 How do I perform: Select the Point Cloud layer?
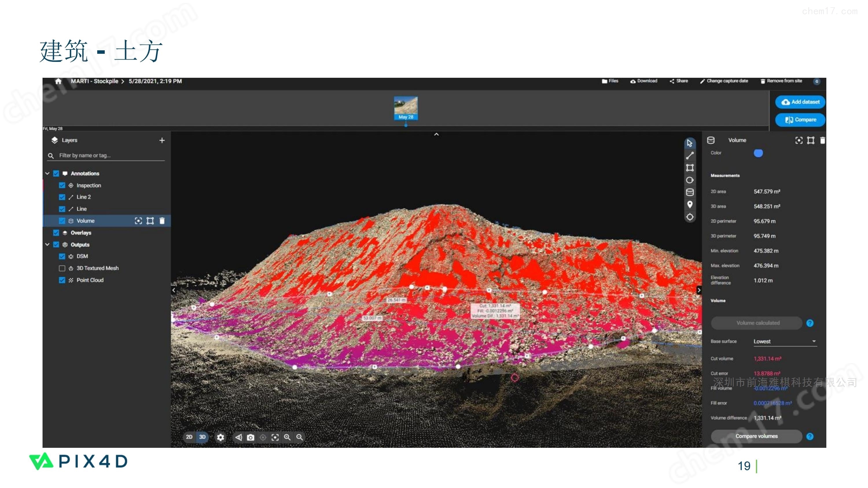[90, 280]
